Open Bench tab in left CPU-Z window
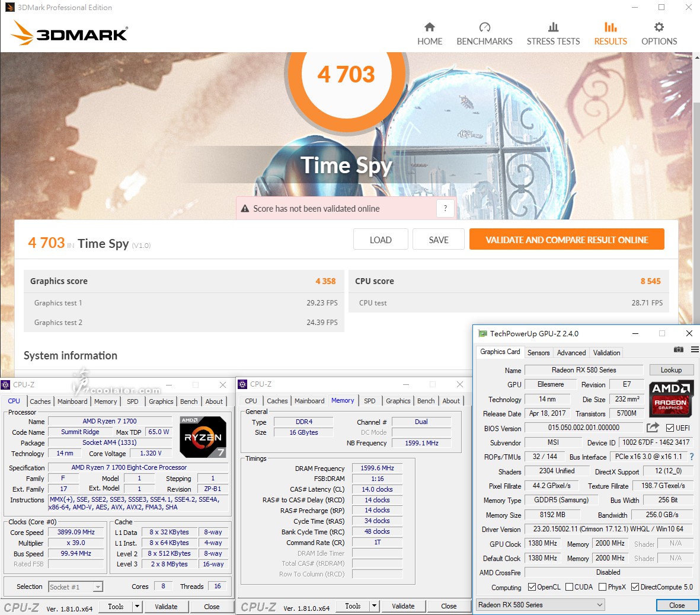700x615 pixels. [189, 401]
